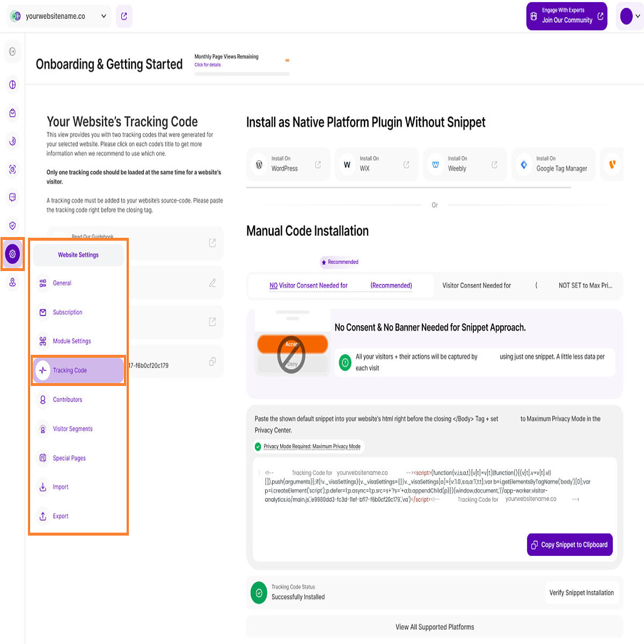Click Verify Snippet Installation button
644x644 pixels.
coord(581,592)
